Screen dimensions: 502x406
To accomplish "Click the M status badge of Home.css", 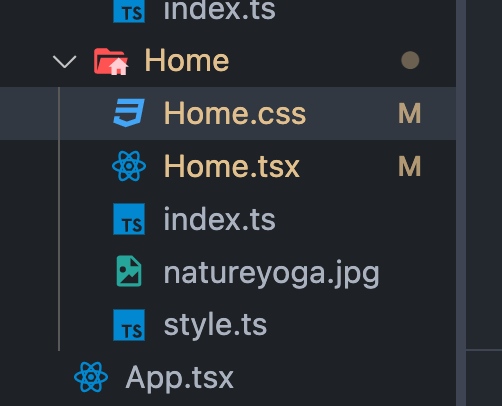I will pos(410,114).
